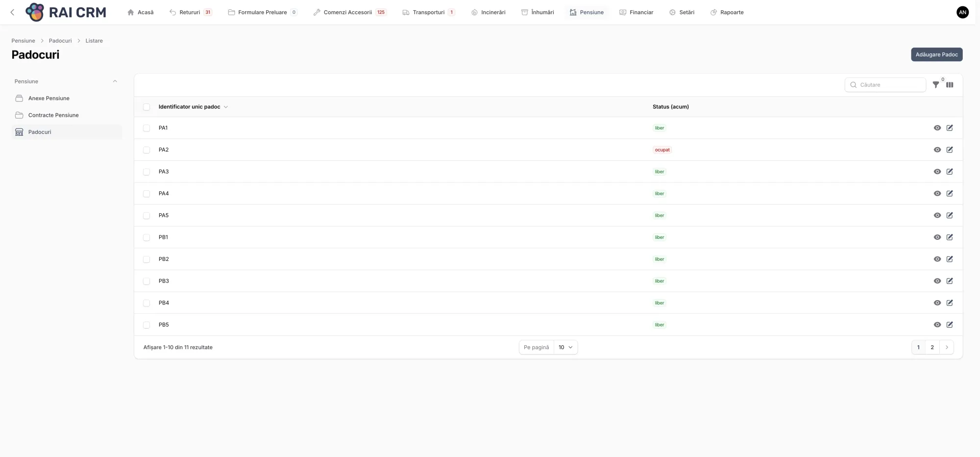Open Contracte Pensiune in sidebar
This screenshot has width=980, height=457.
(x=53, y=115)
